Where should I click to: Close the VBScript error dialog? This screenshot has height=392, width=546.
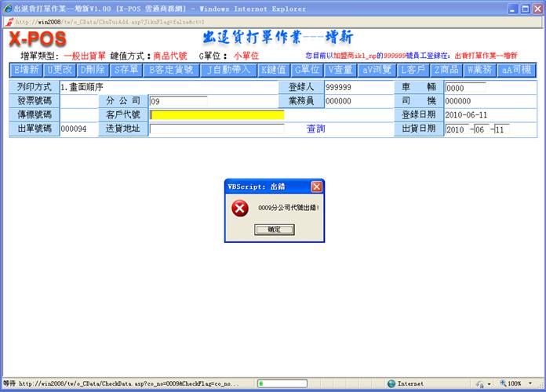tap(316, 187)
